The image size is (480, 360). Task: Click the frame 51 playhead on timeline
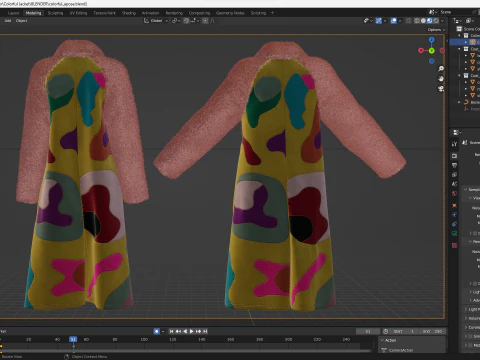tap(73, 339)
